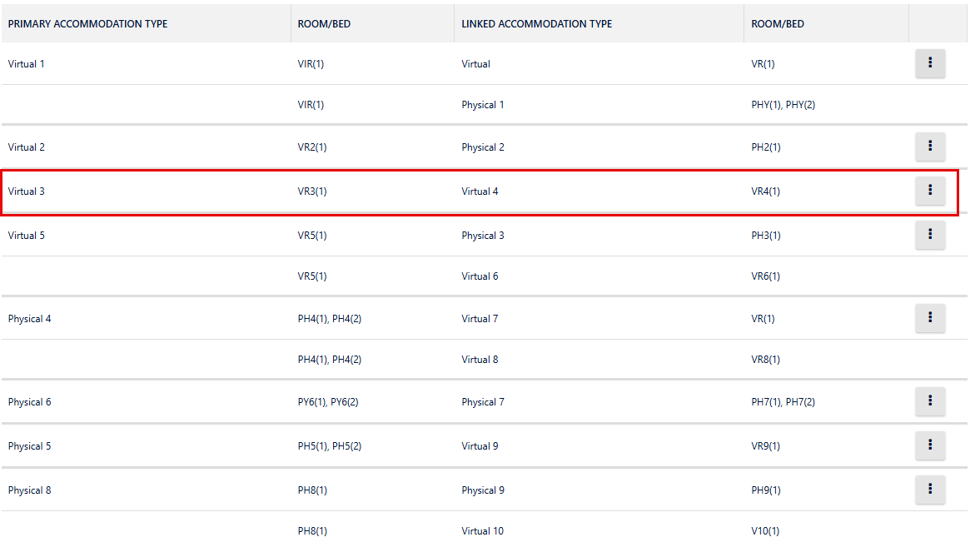Click the linked type Virtual 4
The width and height of the screenshot is (980, 547).
480,191
